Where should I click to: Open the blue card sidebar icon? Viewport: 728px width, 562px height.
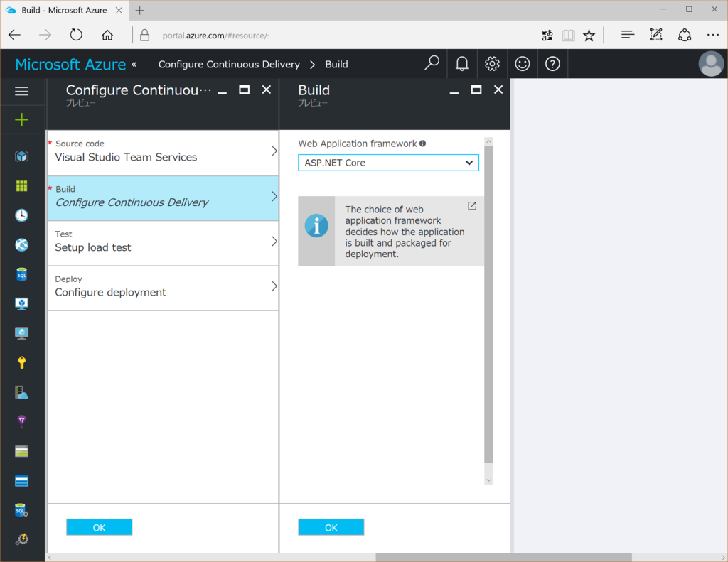pos(21,481)
